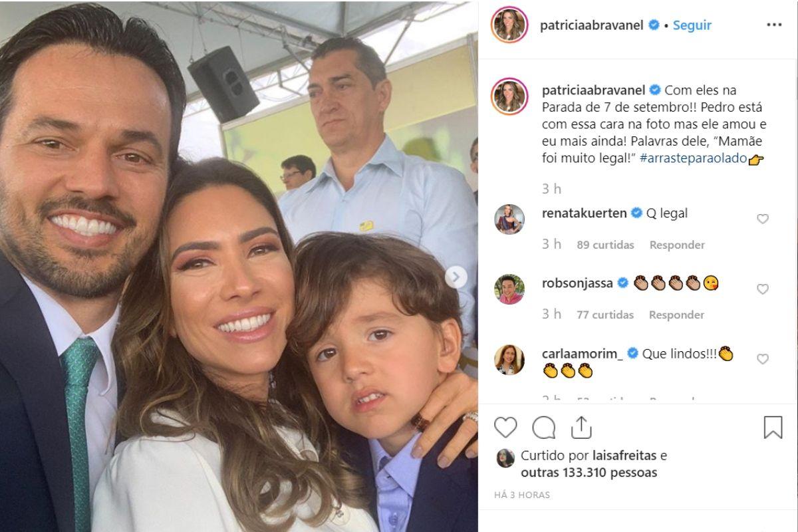Like robsonjassa's comment heart

tap(763, 289)
